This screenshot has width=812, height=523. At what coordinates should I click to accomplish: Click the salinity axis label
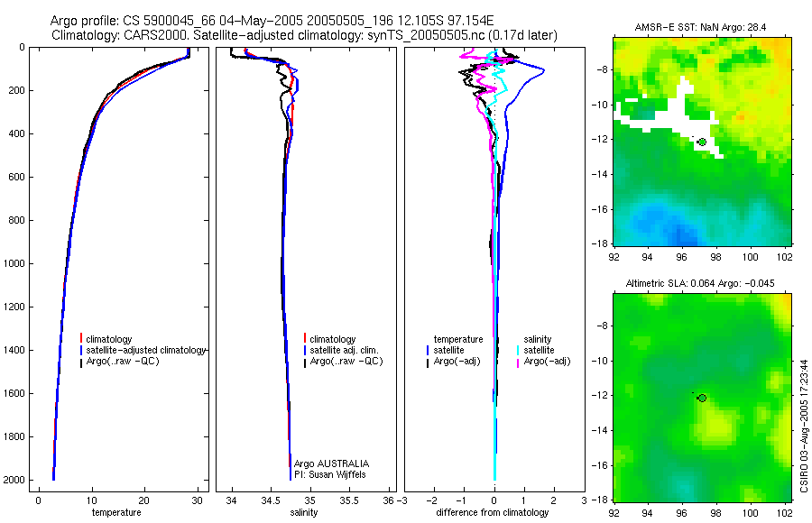click(303, 512)
